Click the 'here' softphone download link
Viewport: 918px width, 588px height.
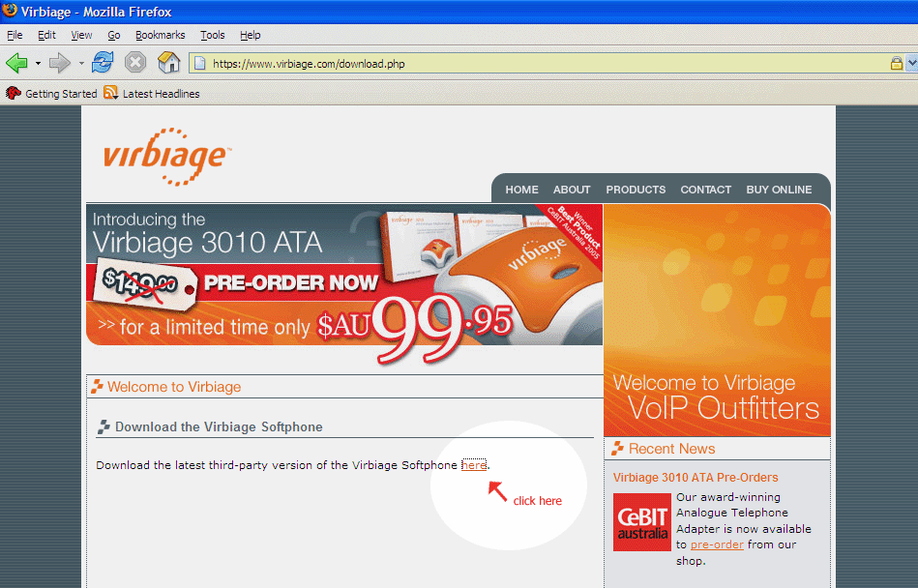(474, 465)
